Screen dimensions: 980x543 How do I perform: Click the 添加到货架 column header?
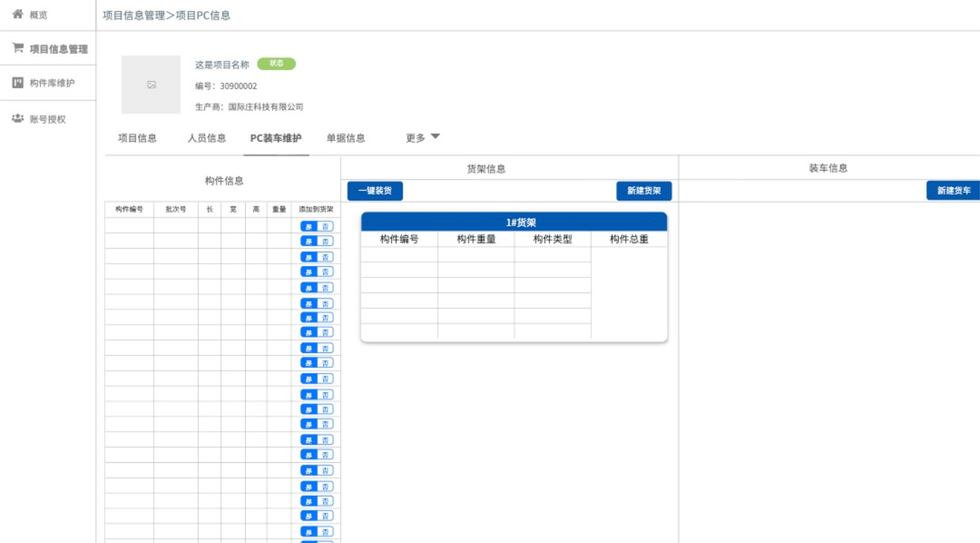tap(316, 209)
